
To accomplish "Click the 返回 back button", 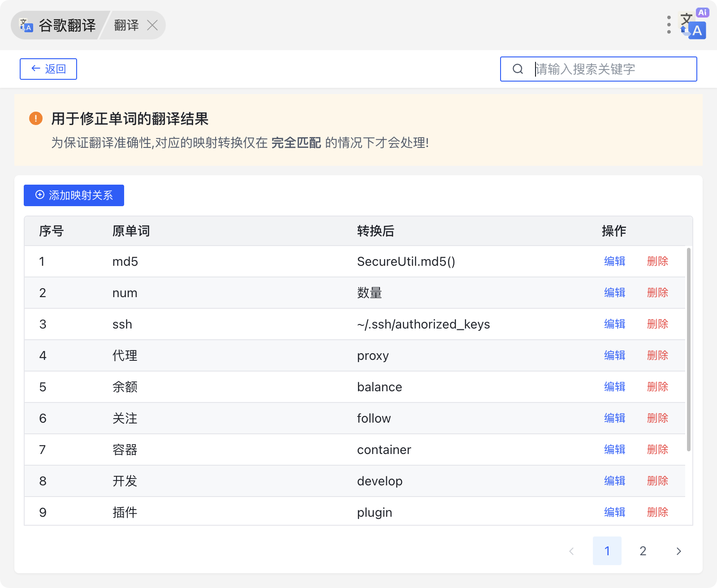I will [48, 69].
